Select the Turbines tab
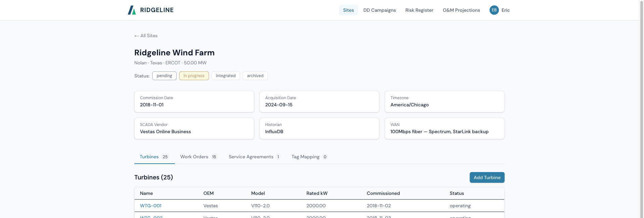The width and height of the screenshot is (644, 218). pos(154,157)
